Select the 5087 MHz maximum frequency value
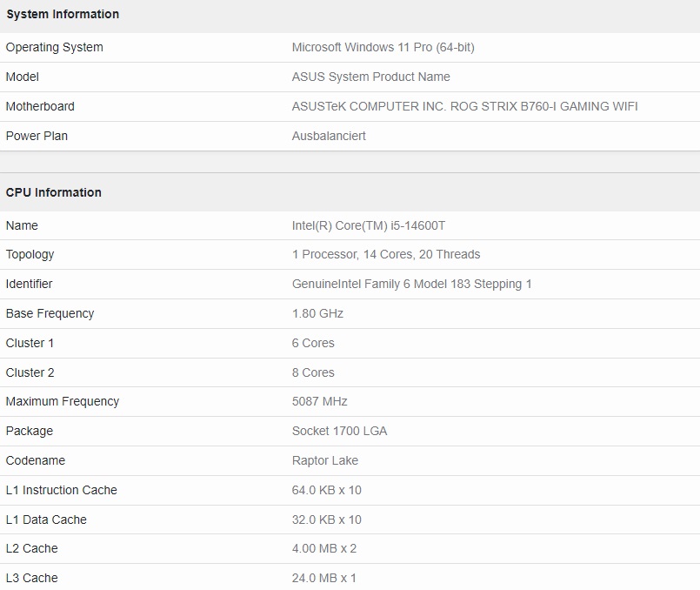700x590 pixels. (x=320, y=401)
